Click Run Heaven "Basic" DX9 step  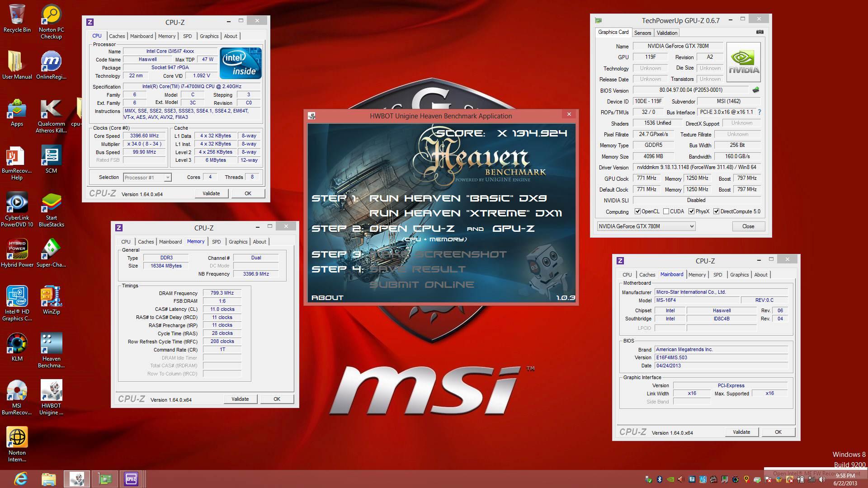coord(458,198)
